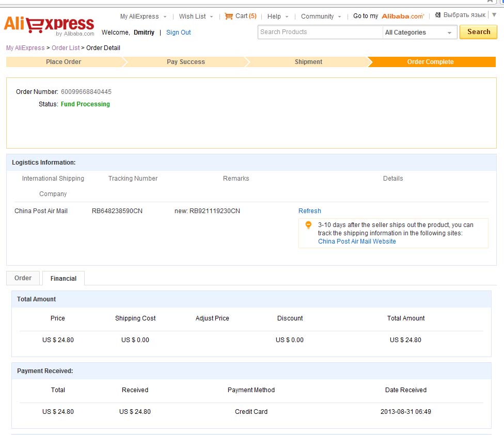The image size is (504, 435).
Task: Click the Alibaba.com logo link
Action: (x=403, y=17)
